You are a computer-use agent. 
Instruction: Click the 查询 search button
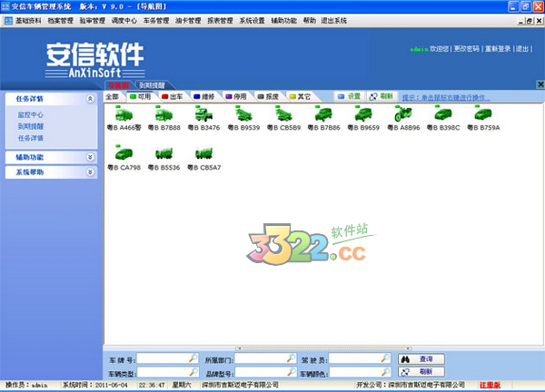(x=421, y=359)
